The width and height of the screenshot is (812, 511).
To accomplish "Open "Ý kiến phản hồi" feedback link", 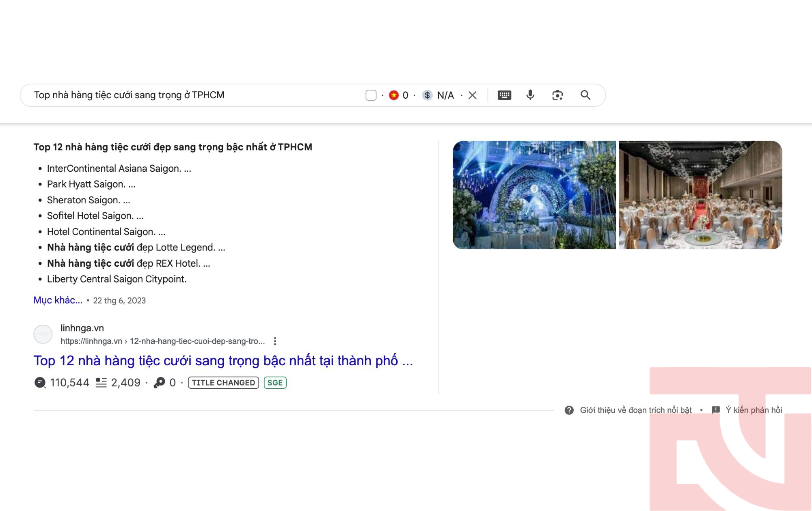I will coord(754,410).
